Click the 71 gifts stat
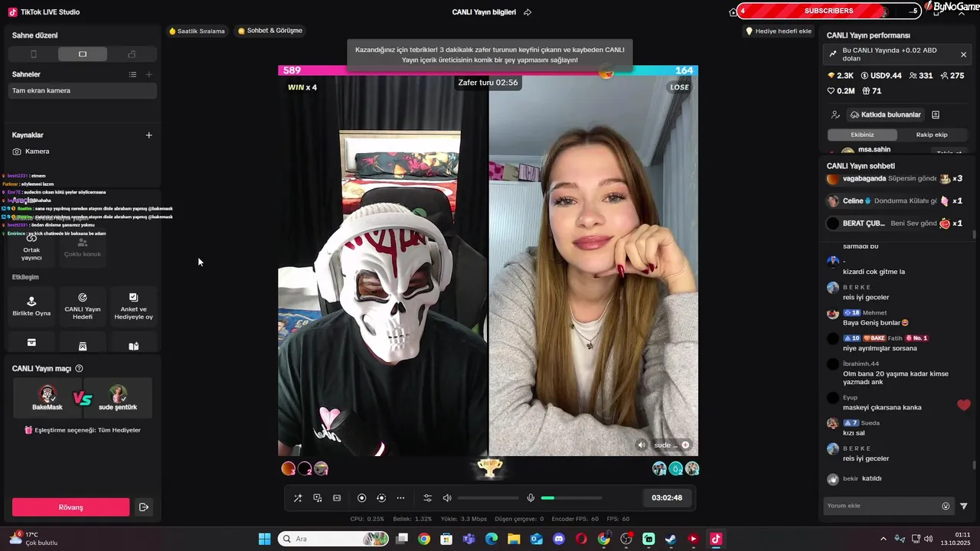The height and width of the screenshot is (551, 980). (x=871, y=90)
